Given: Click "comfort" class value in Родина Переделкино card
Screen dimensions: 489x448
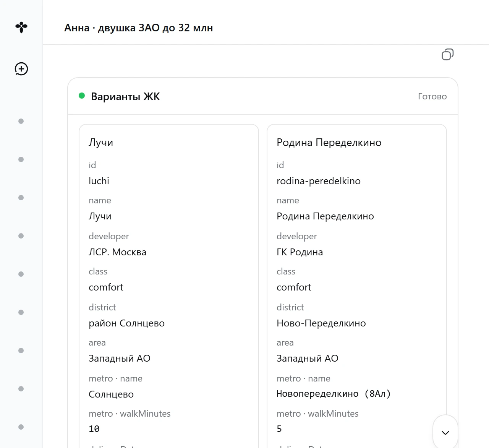Looking at the screenshot, I should pos(294,287).
